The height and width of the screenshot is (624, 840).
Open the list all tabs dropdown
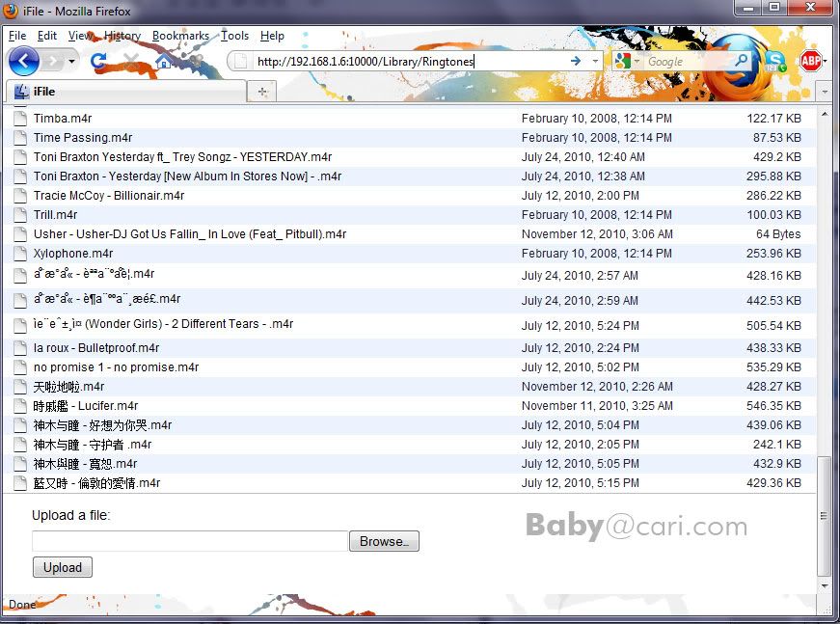(824, 91)
